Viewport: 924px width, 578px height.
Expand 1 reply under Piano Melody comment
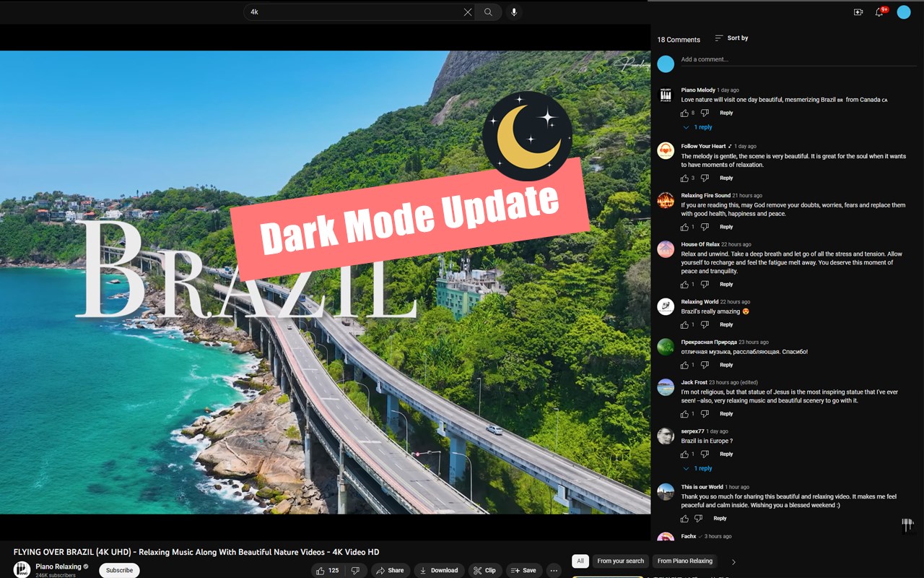697,127
